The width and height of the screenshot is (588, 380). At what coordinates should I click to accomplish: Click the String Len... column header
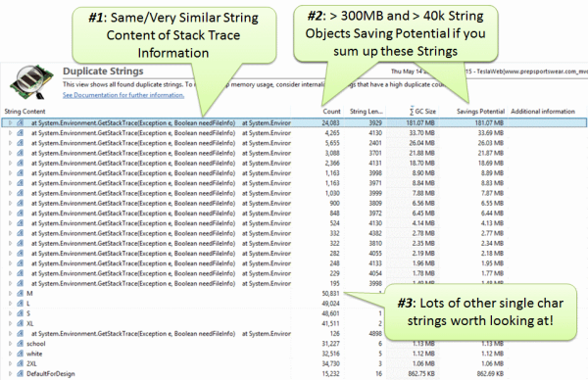tap(367, 112)
